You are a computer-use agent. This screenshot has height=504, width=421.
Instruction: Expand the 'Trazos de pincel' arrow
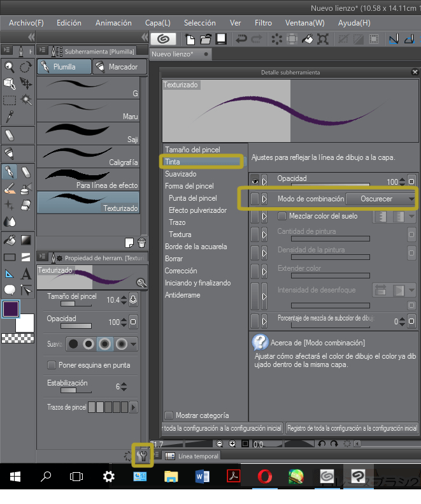pos(133,407)
